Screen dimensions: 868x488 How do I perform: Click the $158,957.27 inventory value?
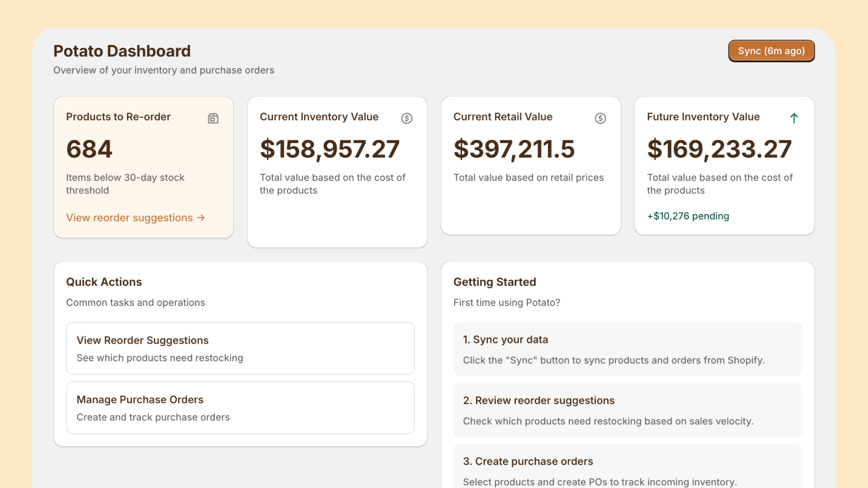point(330,149)
